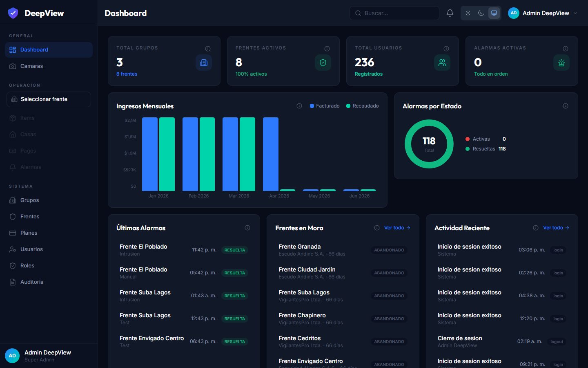
Task: Open the Frente Envigado Centro 06:43 alarm
Action: pos(184,341)
